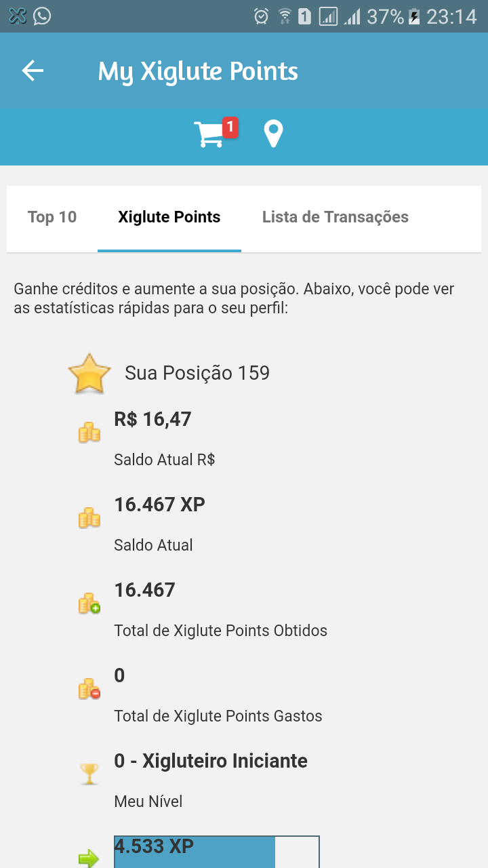Tap the trophy level icon

(89, 774)
